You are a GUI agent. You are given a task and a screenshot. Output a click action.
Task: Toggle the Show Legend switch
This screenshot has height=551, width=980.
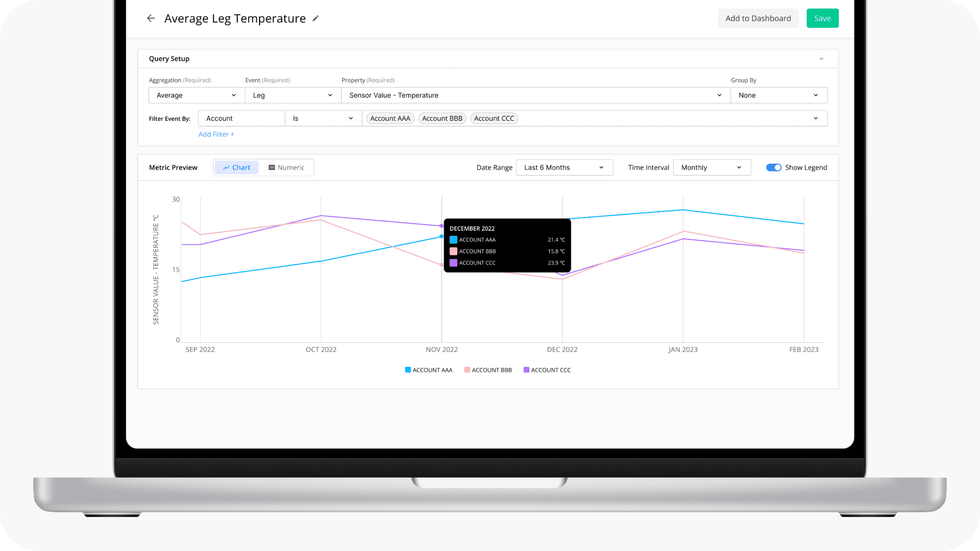click(x=773, y=167)
